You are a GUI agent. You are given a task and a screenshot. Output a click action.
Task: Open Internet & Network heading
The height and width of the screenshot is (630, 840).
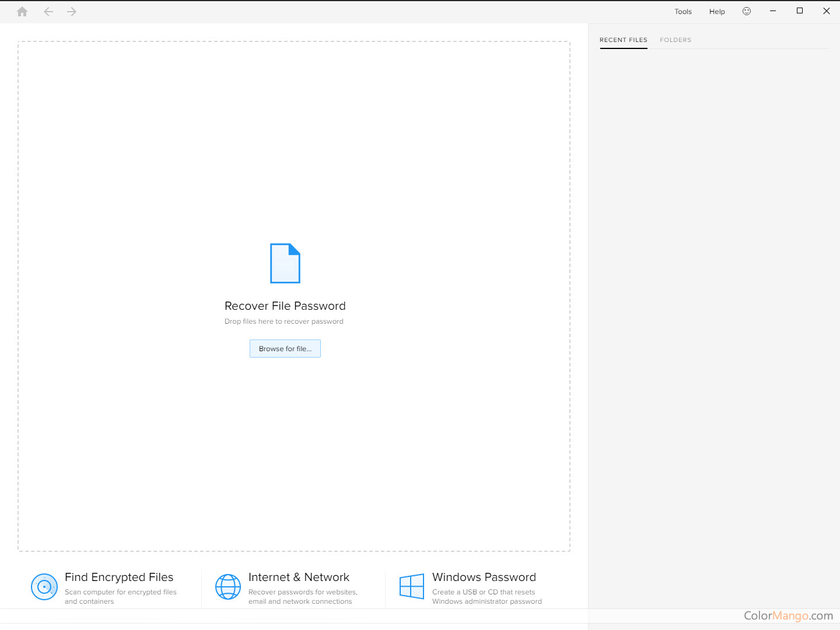pos(299,577)
